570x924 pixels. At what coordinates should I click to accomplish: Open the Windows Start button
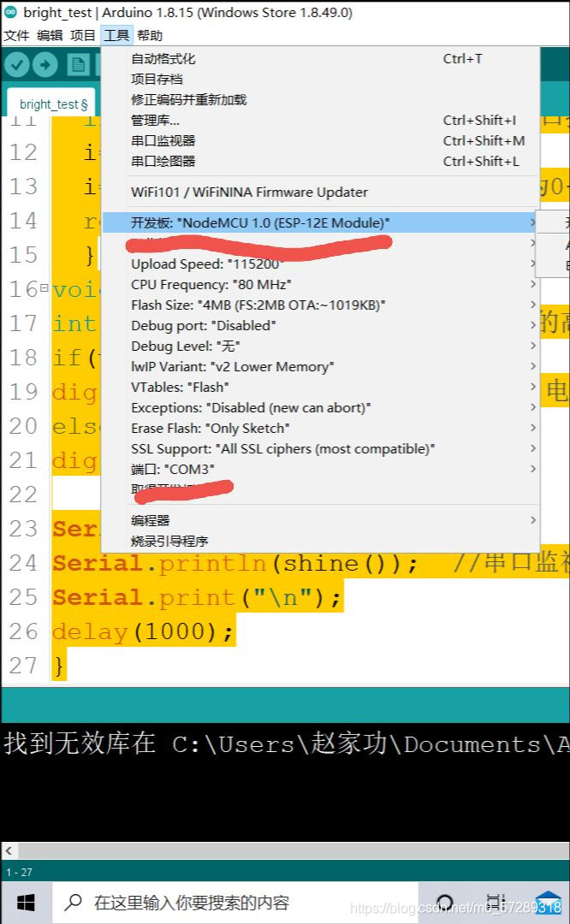(26, 903)
